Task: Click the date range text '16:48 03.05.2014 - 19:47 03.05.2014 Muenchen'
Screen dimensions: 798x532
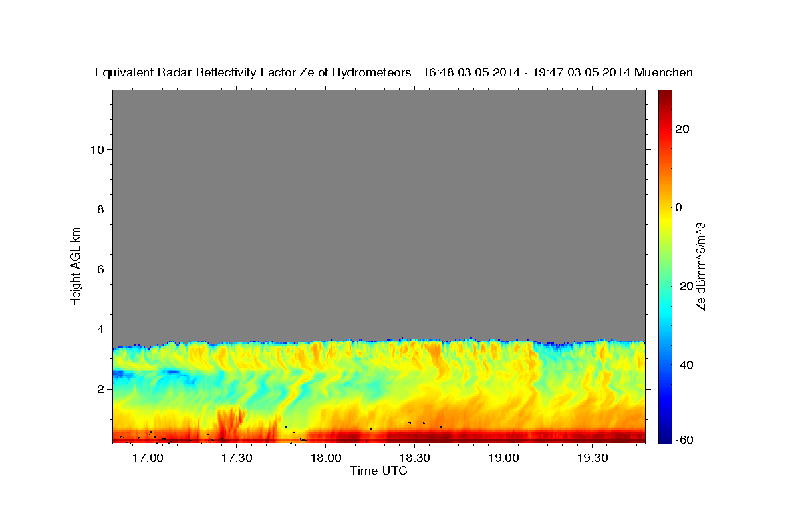Action: pyautogui.click(x=558, y=73)
